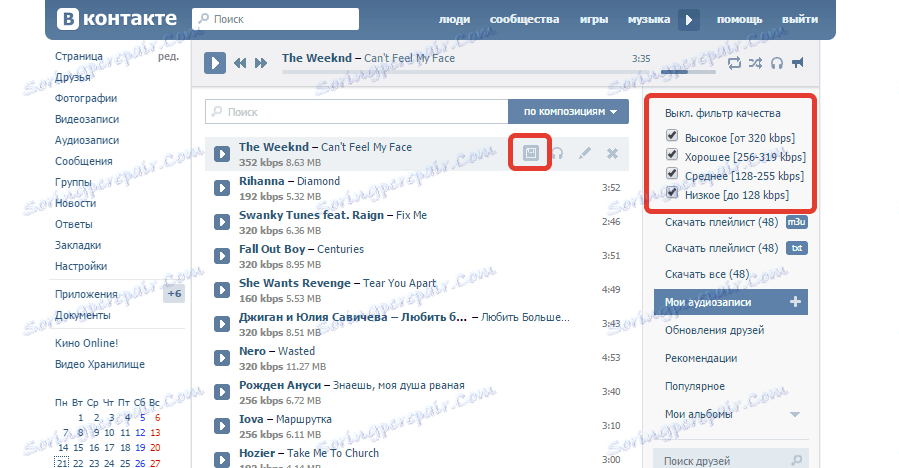The image size is (899, 468).
Task: Open помощь in the top menu
Action: click(739, 20)
